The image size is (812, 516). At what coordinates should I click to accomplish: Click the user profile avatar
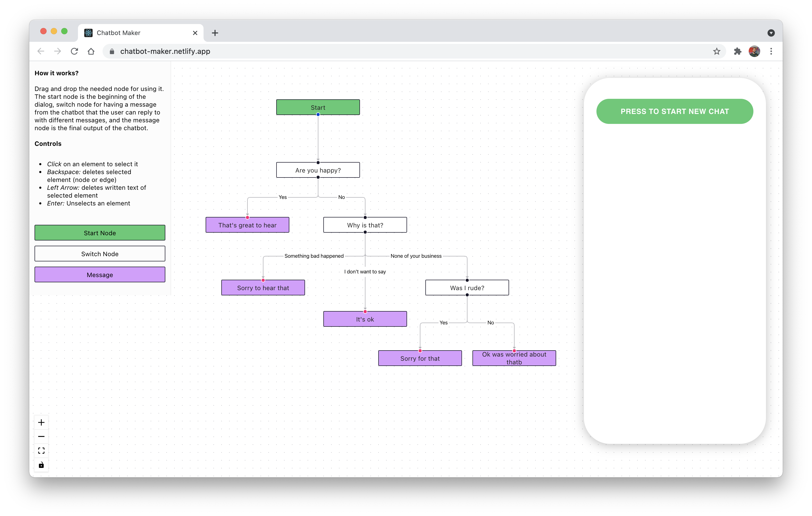pyautogui.click(x=754, y=51)
